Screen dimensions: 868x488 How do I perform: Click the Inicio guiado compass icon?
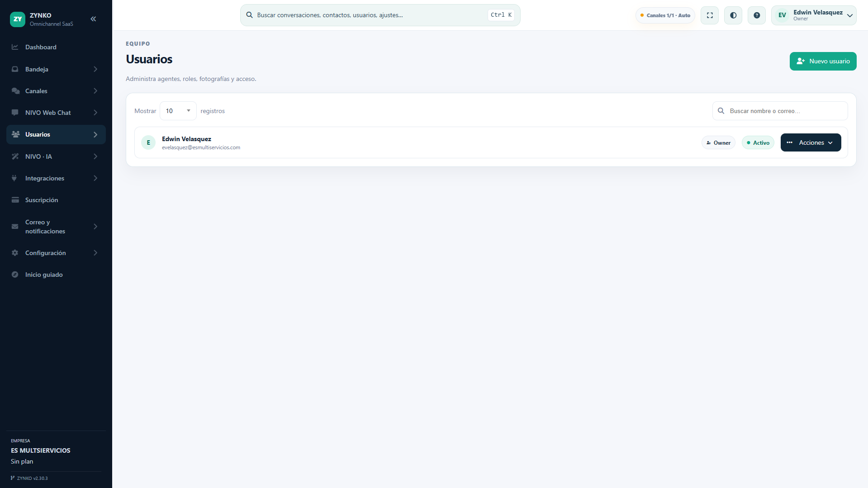click(x=15, y=275)
